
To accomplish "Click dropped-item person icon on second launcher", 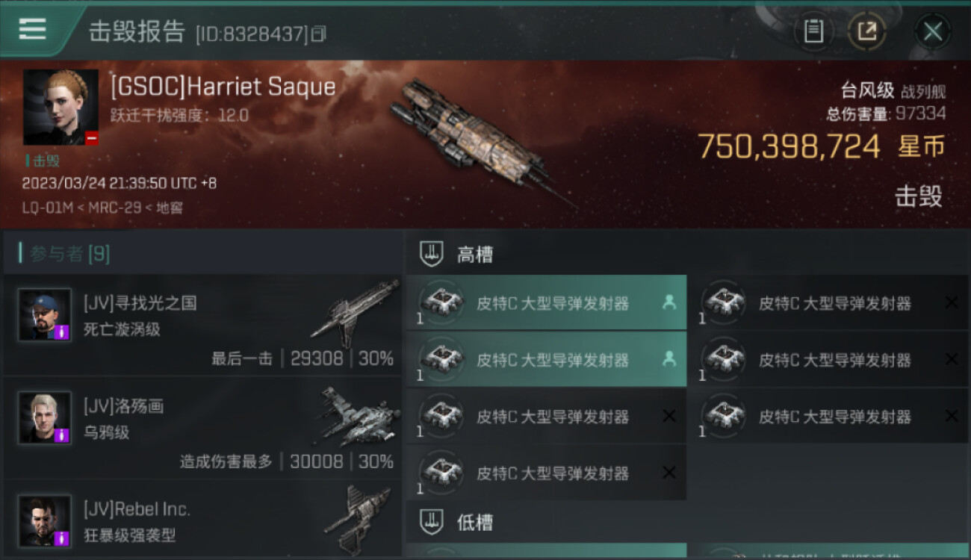I will pos(668,359).
